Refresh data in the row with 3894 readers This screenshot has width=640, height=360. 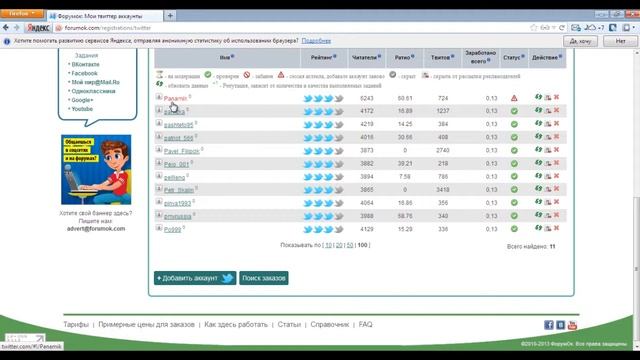tap(538, 176)
